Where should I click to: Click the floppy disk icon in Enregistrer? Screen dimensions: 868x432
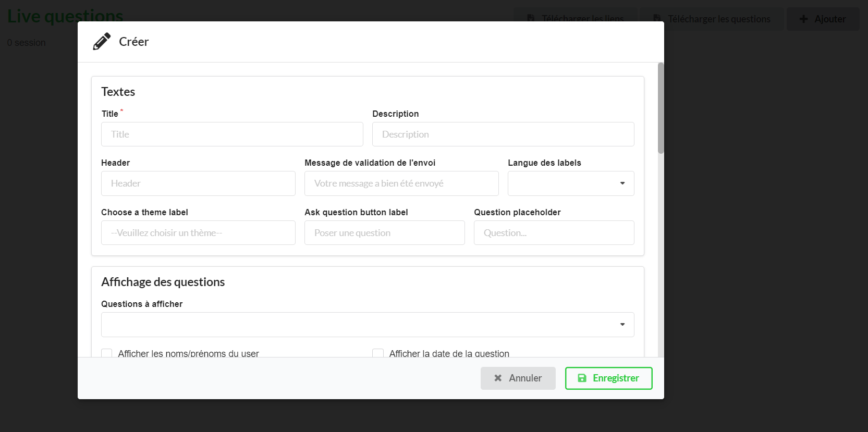582,378
